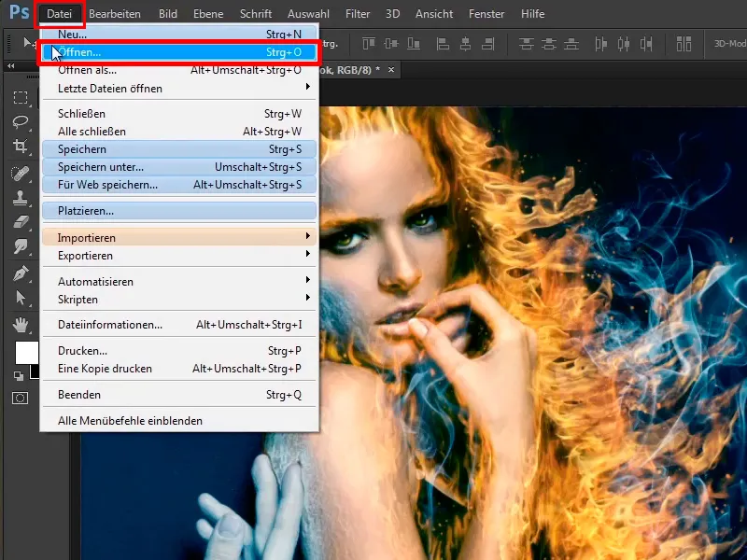Close the RGB/8 document tab
The width and height of the screenshot is (747, 560).
(391, 69)
